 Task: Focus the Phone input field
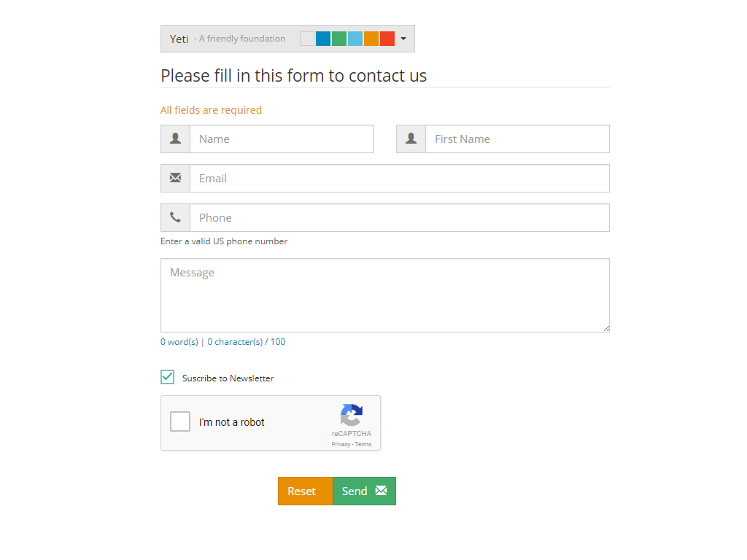[399, 217]
